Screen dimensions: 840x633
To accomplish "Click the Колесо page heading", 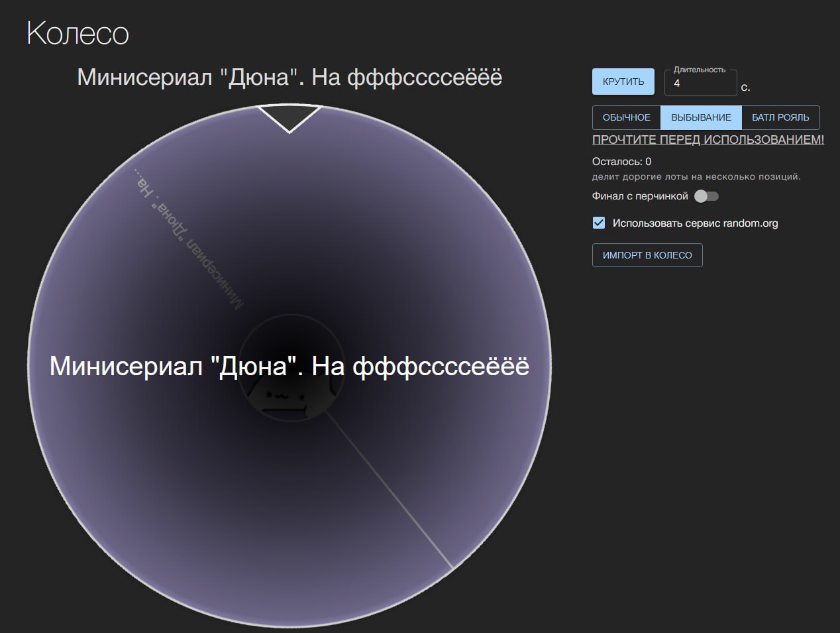I will coord(78,33).
